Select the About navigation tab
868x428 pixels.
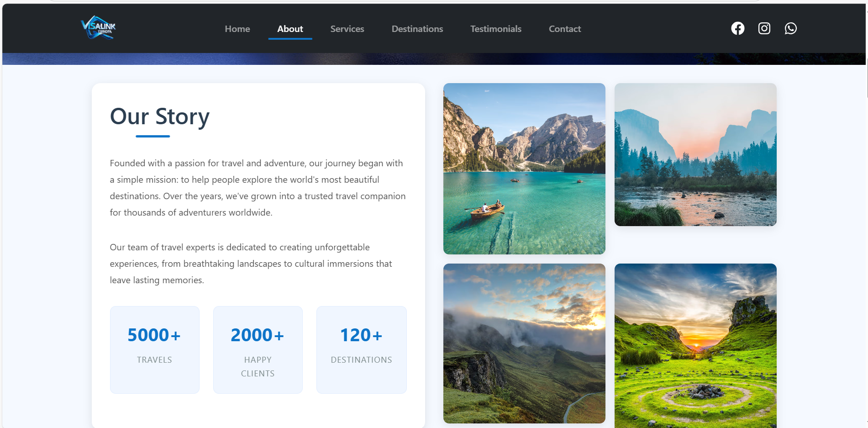(x=290, y=29)
